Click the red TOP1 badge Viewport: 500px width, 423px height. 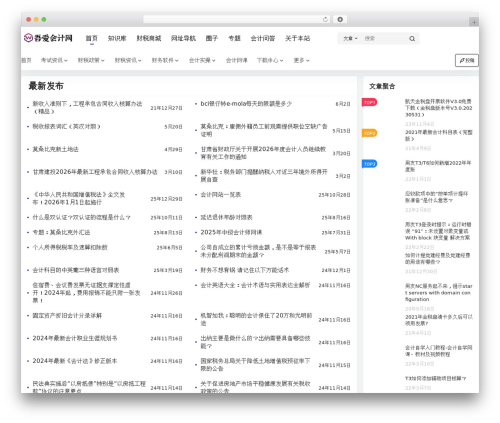click(369, 102)
